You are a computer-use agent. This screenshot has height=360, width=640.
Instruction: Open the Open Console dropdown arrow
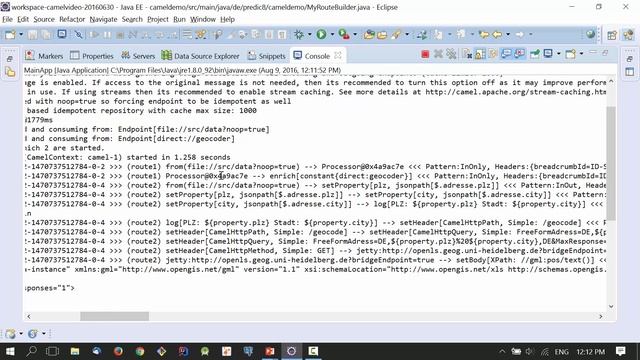click(581, 54)
